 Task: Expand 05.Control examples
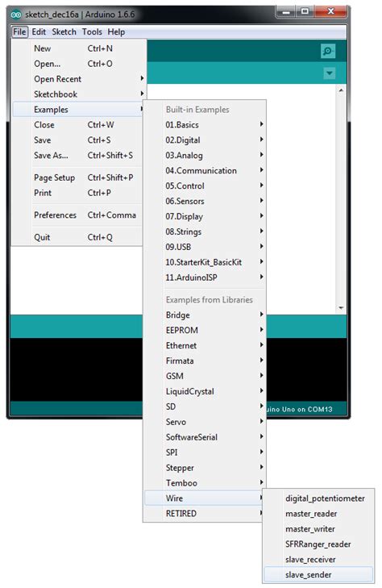click(205, 186)
